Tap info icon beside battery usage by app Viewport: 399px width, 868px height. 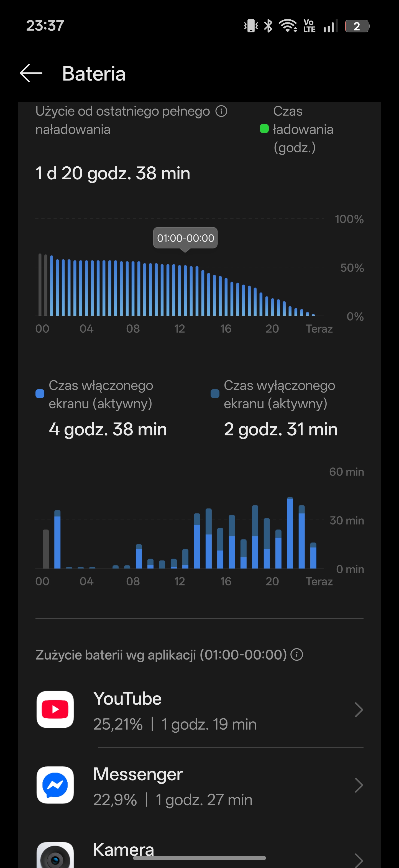pyautogui.click(x=297, y=654)
